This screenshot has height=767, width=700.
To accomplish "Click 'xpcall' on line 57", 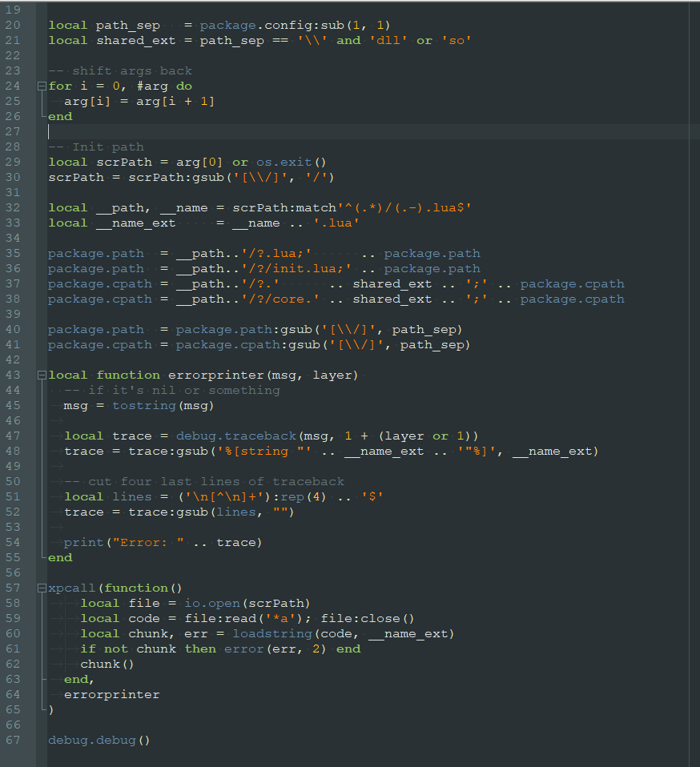I will [72, 588].
